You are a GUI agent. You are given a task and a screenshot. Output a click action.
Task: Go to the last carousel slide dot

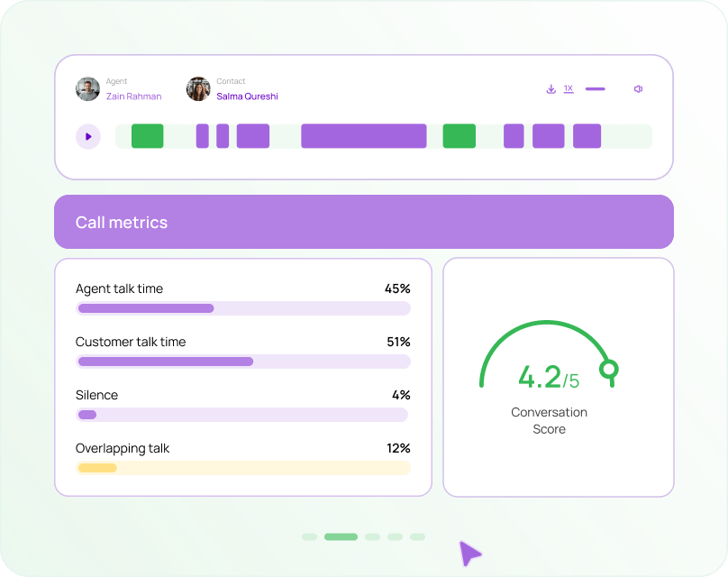coord(417,536)
